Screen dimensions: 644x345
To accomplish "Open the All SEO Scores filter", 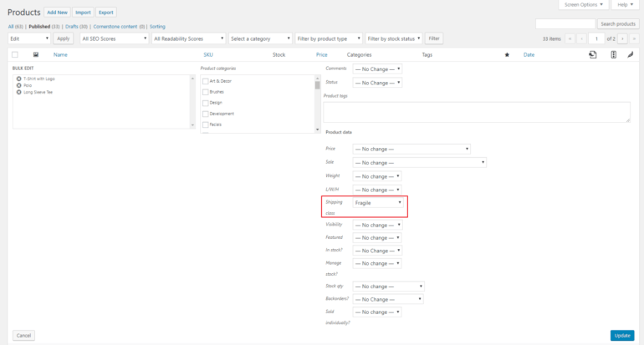I will click(115, 38).
